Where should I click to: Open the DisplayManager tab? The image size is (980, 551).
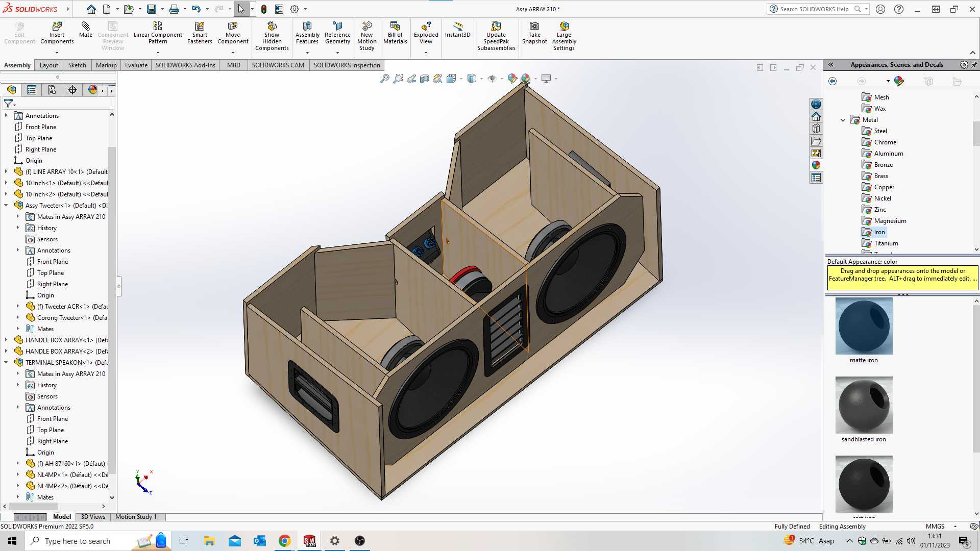point(92,90)
